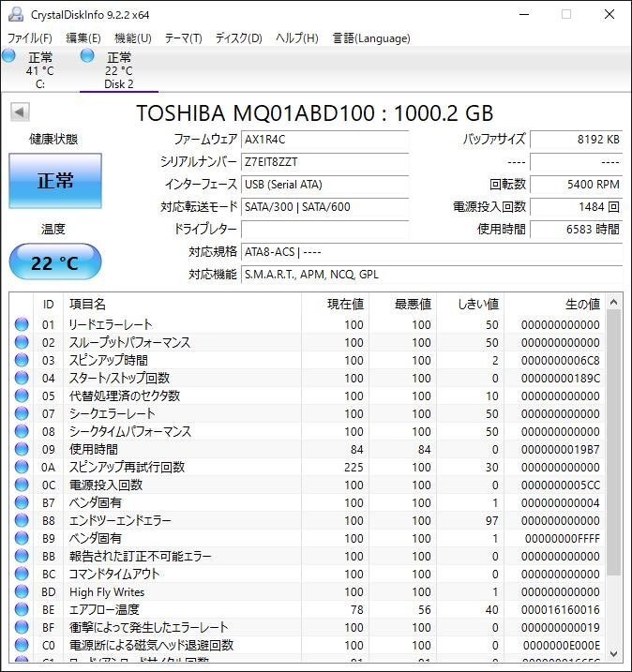Open the ファイル(F) menu
This screenshot has height=672, width=632.
tap(30, 38)
